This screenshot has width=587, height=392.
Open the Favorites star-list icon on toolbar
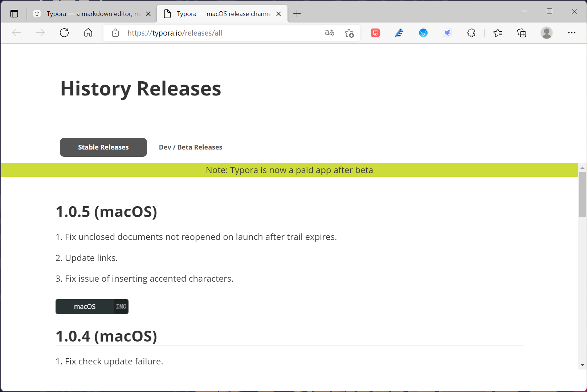coord(498,33)
